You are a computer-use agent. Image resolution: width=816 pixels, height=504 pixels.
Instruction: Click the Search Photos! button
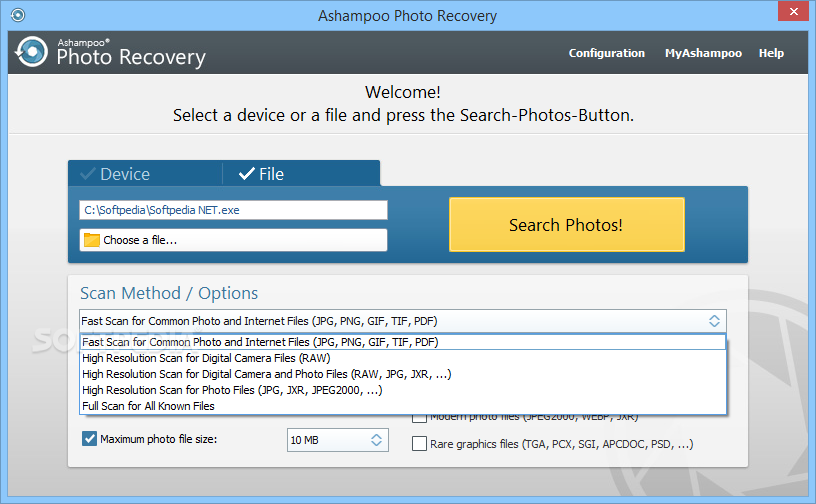567,224
